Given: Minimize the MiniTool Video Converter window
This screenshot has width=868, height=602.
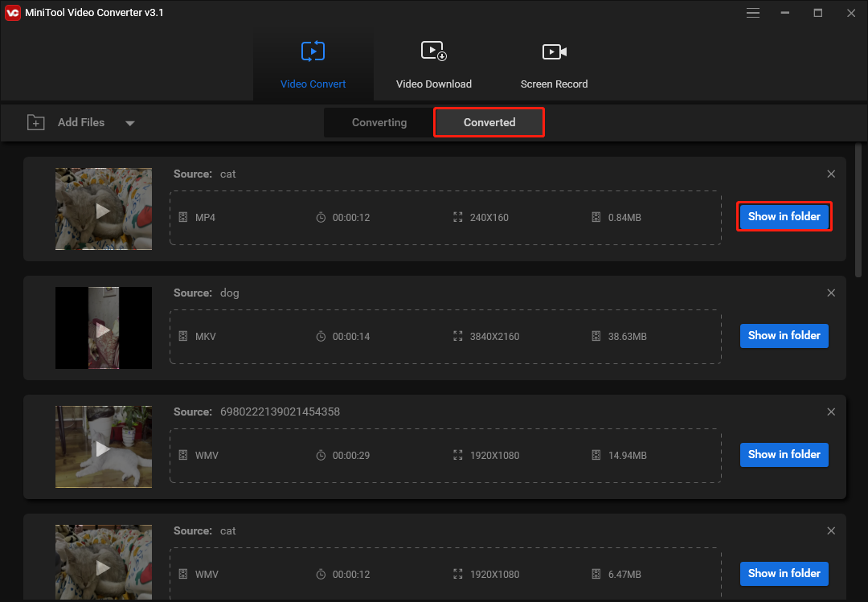Looking at the screenshot, I should click(x=785, y=13).
